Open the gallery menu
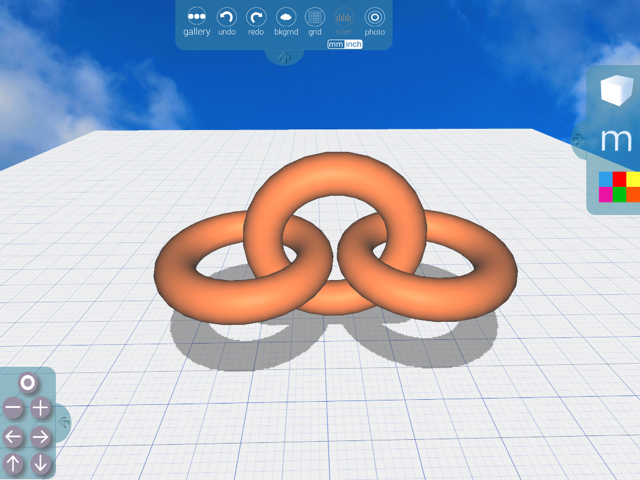Viewport: 640px width, 480px height. pos(196,22)
